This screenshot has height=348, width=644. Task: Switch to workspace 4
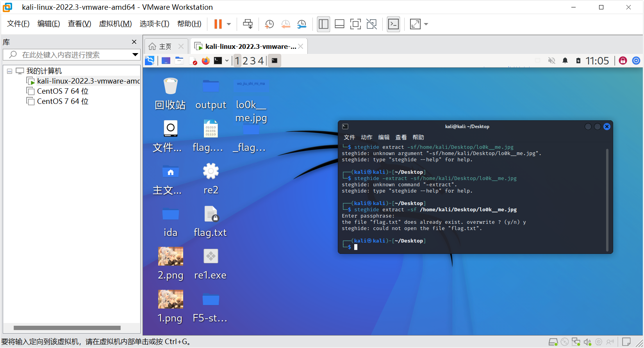[x=260, y=61]
